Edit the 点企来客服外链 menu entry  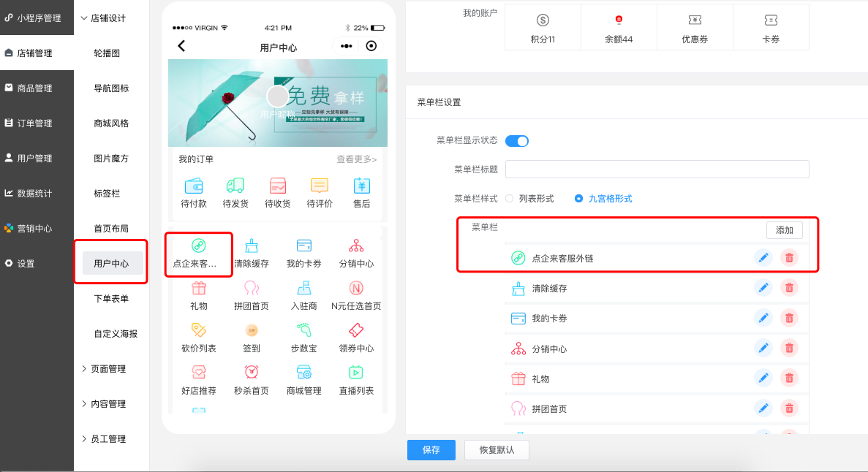coord(763,258)
